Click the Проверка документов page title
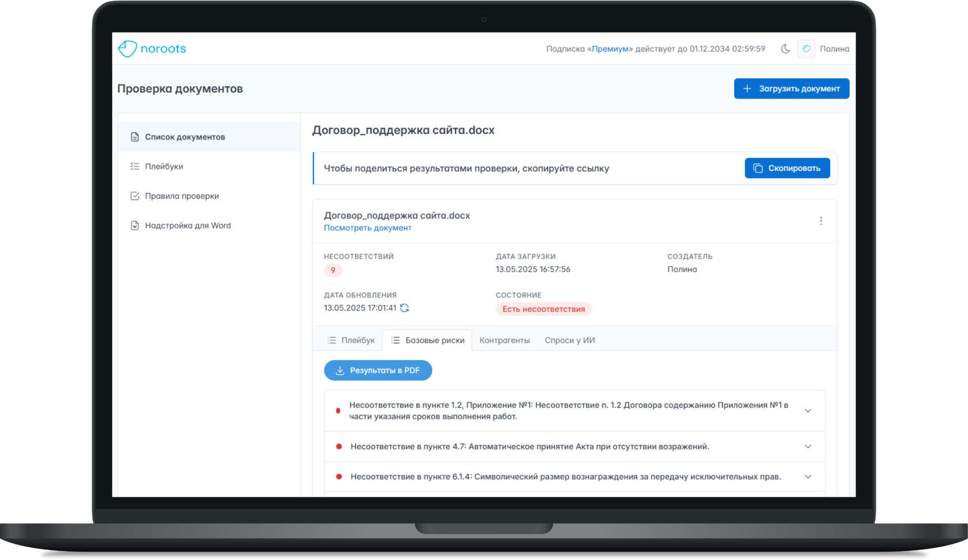 (180, 89)
